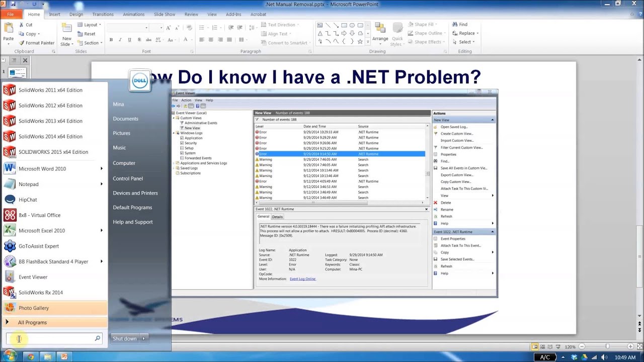Click the Start menu search box
The height and width of the screenshot is (362, 644).
(x=54, y=338)
